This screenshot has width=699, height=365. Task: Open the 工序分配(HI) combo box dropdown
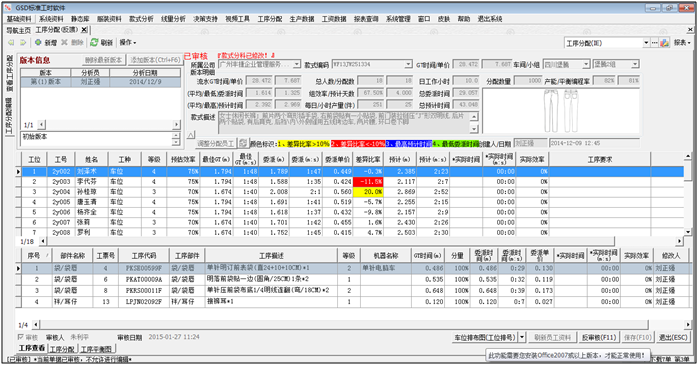point(646,43)
